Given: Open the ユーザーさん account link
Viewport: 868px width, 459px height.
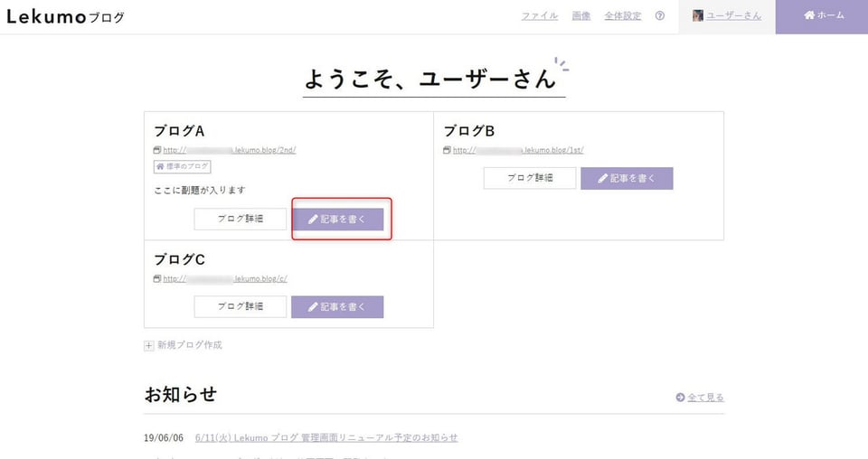Looking at the screenshot, I should coord(733,16).
